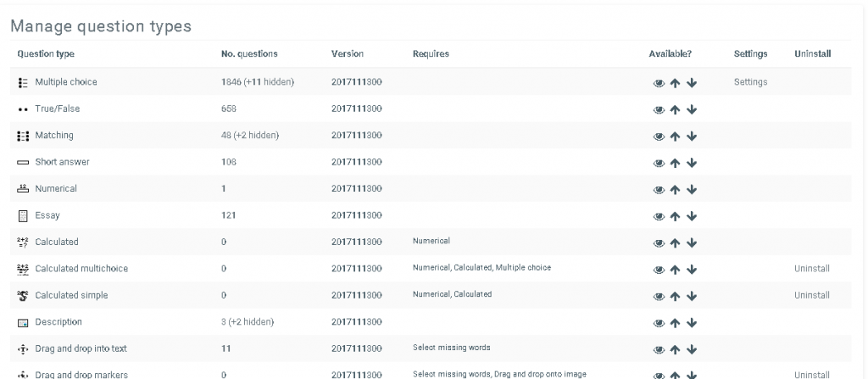Hide Multiple choice using eye icon
Screen dimensions: 868x379
(658, 83)
